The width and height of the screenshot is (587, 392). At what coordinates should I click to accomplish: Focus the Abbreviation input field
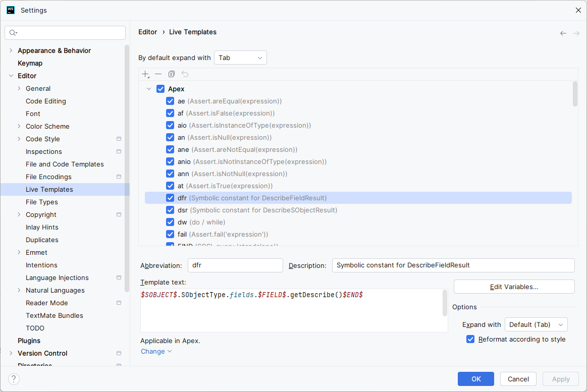pyautogui.click(x=235, y=265)
